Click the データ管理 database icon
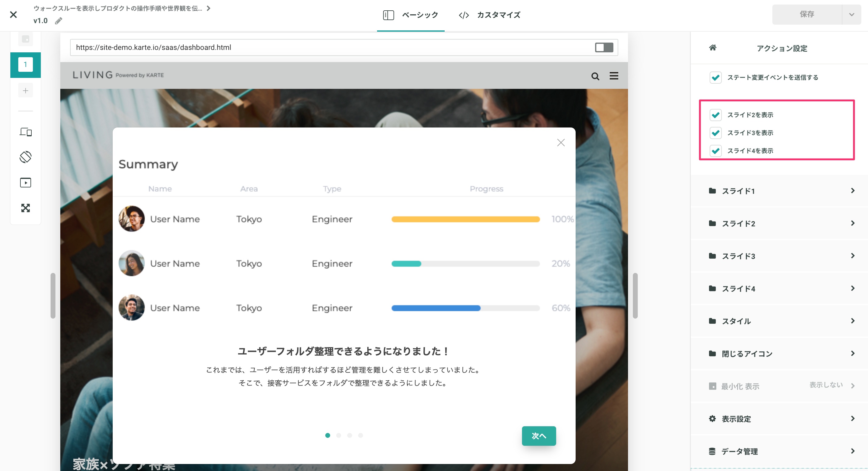868x471 pixels. 712,451
